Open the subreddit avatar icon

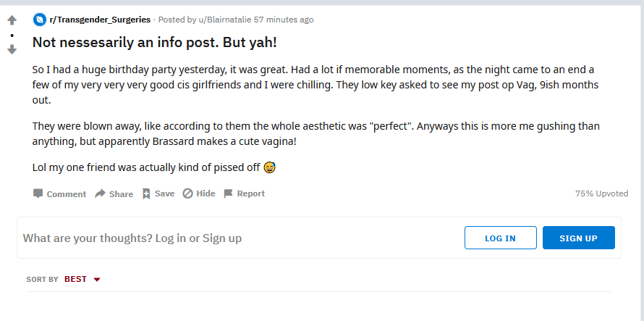click(39, 20)
